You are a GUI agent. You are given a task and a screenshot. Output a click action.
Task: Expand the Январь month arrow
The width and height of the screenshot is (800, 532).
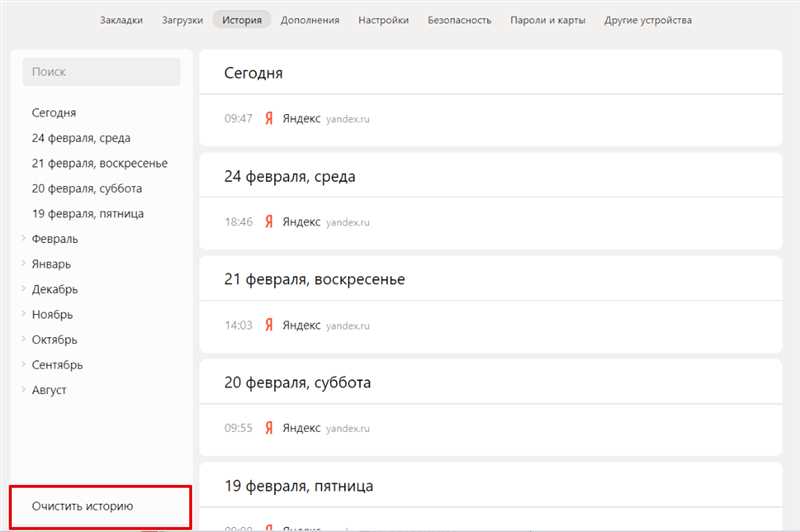[23, 263]
